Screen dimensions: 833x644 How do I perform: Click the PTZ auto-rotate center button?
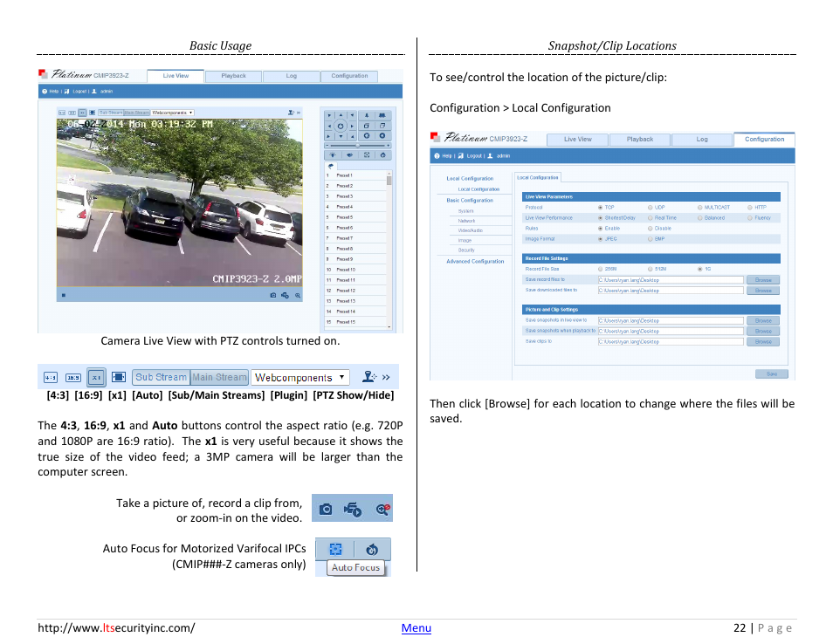coord(341,126)
